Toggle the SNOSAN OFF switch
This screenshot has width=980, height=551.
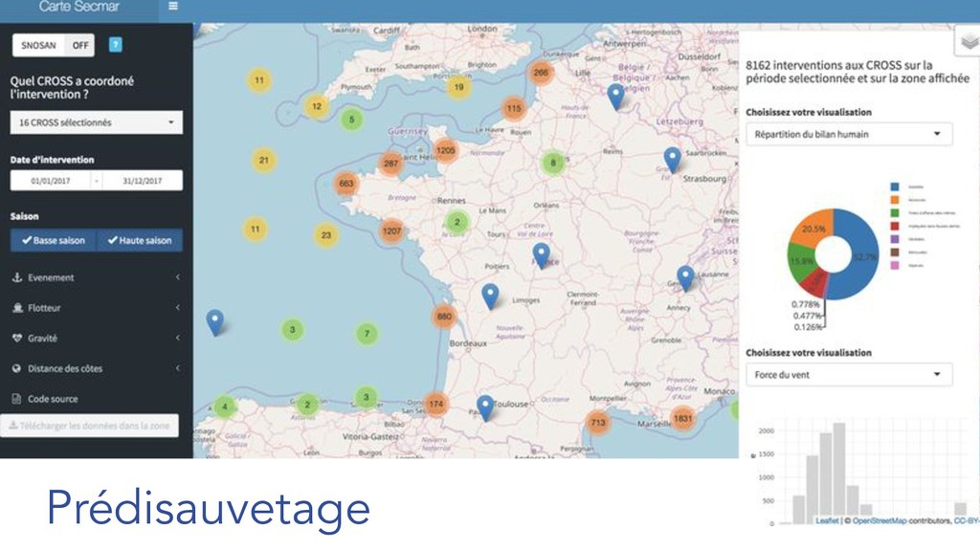[54, 45]
